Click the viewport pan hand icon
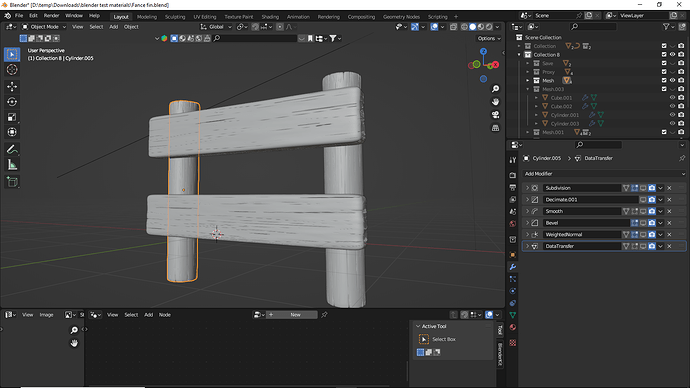690x388 pixels. point(495,102)
